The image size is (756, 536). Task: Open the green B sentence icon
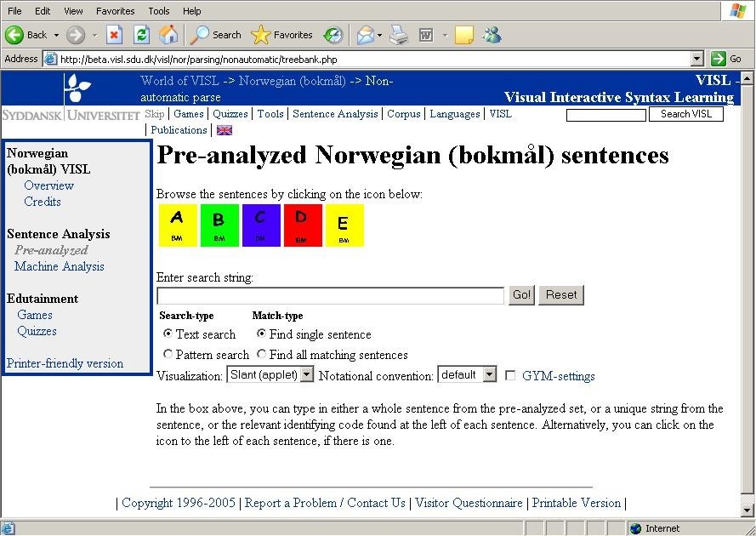219,225
